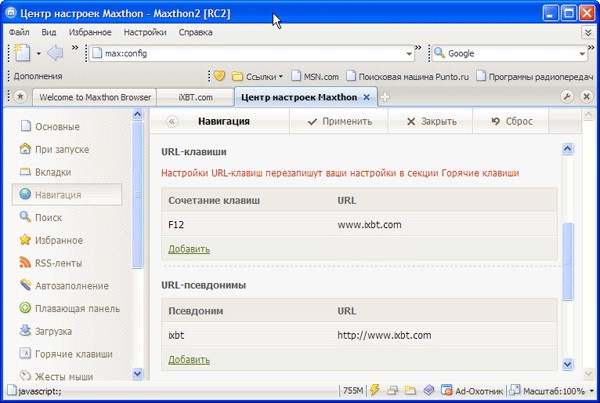Image resolution: width=600 pixels, height=403 pixels.
Task: Click the heart favorites icon
Action: [x=219, y=75]
